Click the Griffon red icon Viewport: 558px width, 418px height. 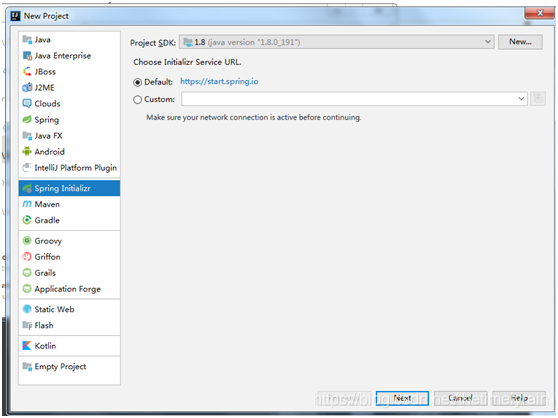click(x=27, y=257)
